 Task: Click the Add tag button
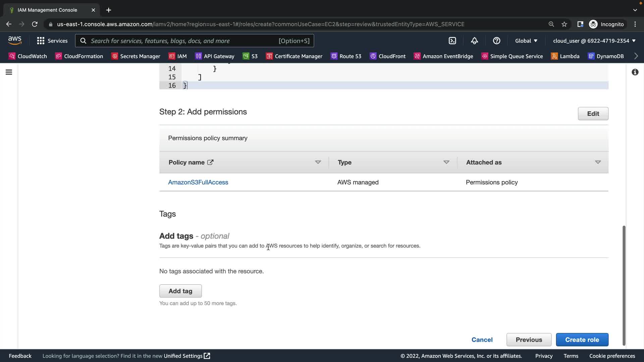(x=180, y=291)
